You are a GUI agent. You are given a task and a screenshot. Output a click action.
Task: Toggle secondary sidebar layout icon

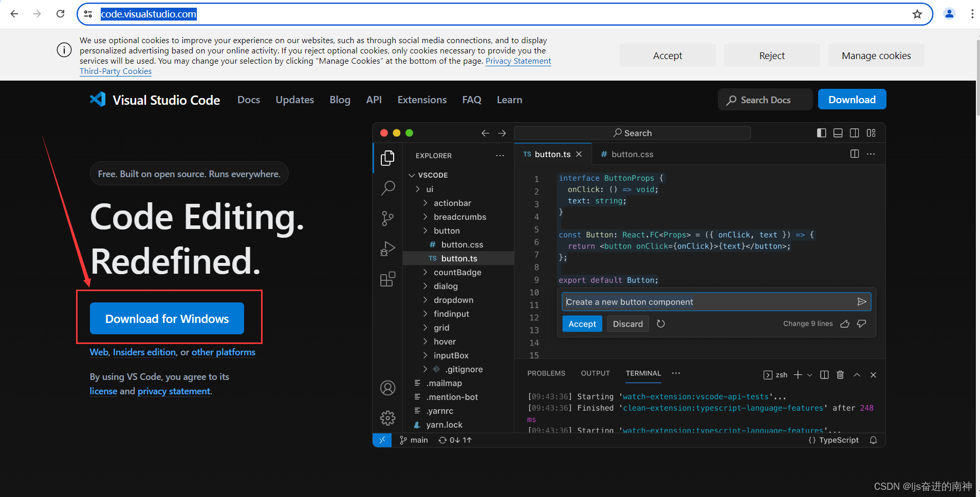tap(855, 133)
